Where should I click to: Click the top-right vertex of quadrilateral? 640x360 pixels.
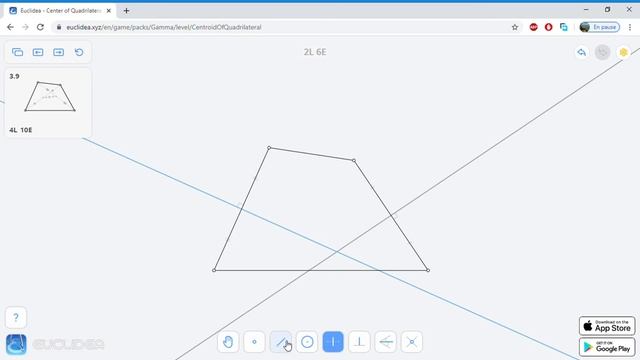[x=354, y=160]
